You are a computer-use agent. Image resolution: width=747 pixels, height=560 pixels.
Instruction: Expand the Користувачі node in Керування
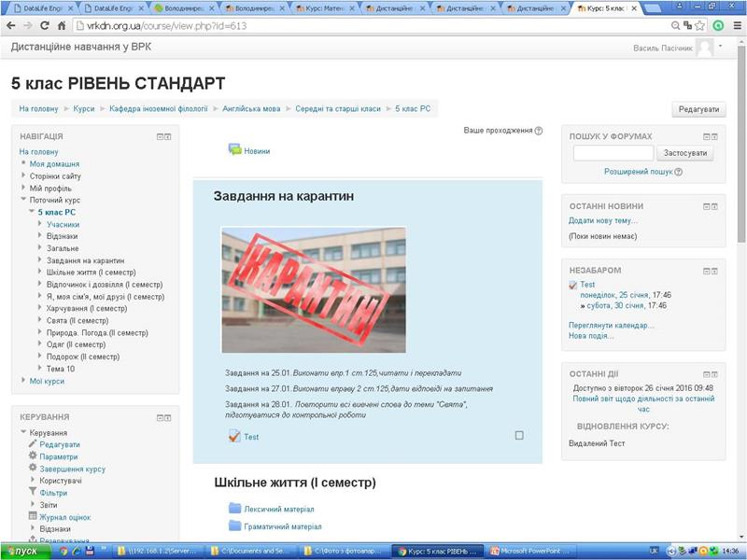pos(33,480)
